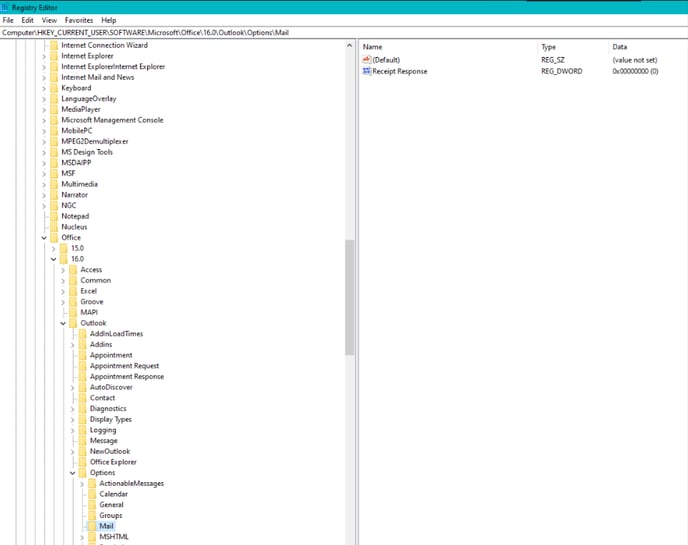
Task: Click the Contact key folder icon
Action: [82, 398]
